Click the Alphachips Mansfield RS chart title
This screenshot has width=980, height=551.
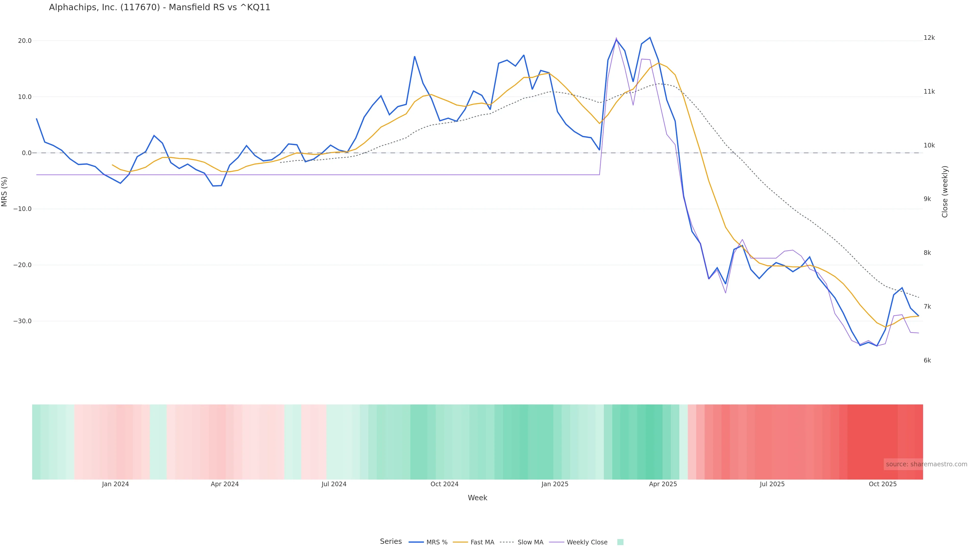160,8
